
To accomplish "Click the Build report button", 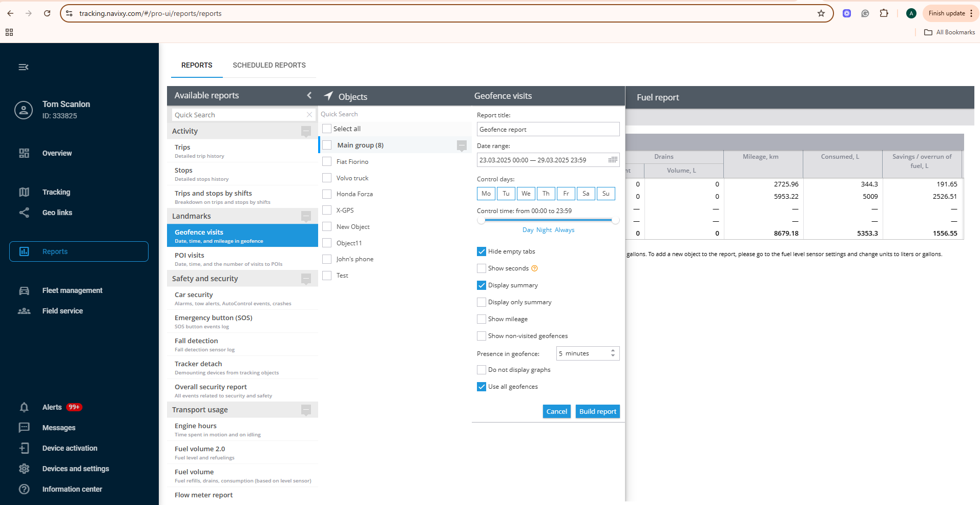I will point(597,411).
